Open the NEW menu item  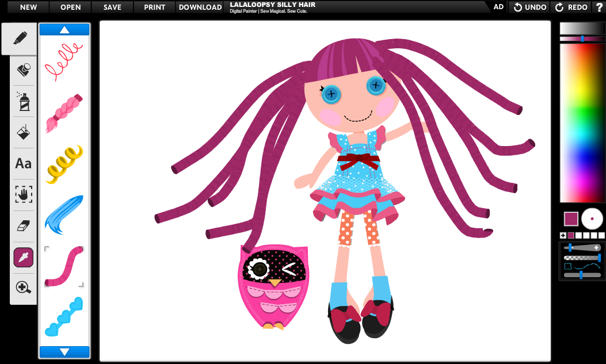point(28,7)
